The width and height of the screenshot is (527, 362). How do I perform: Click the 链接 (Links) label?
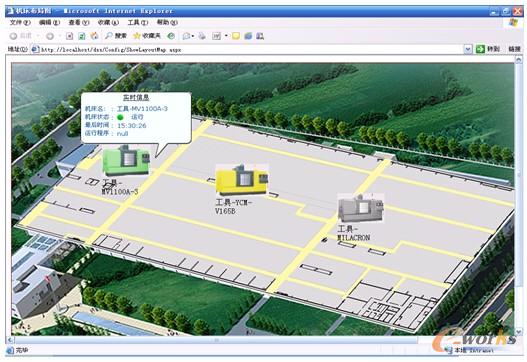[x=514, y=49]
